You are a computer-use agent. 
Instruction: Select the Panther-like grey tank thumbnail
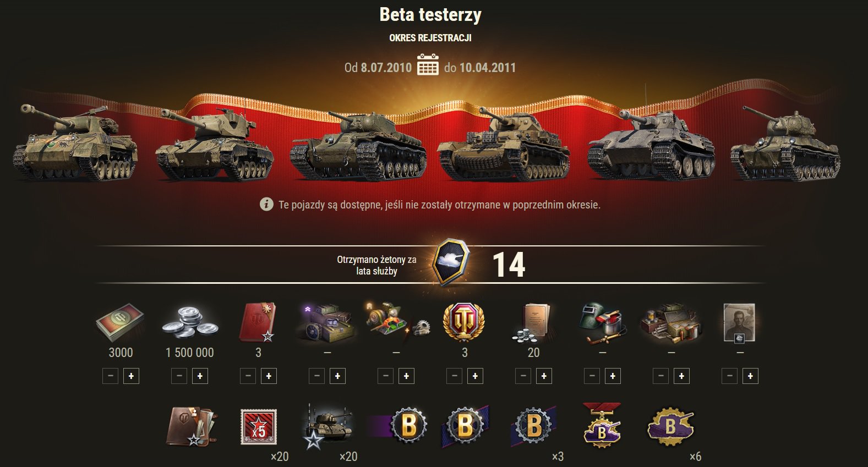651,143
